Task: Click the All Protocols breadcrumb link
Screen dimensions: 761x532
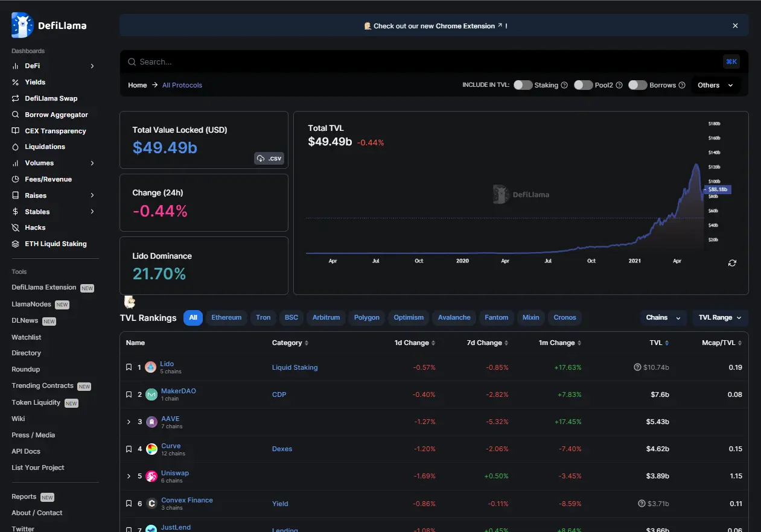Action: (182, 85)
